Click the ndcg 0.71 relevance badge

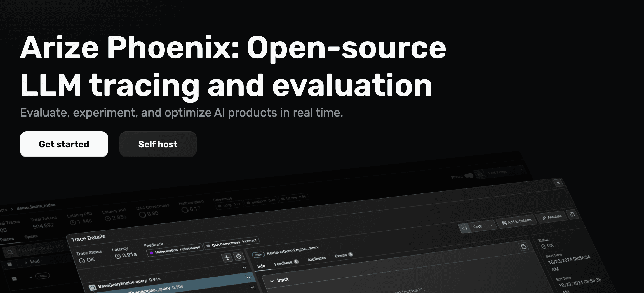point(229,205)
